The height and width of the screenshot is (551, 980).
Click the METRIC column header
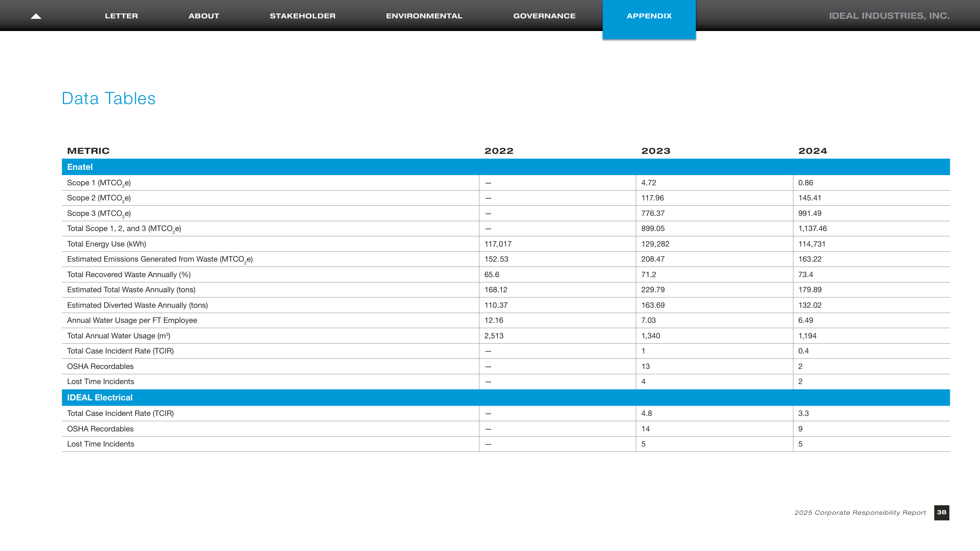click(x=88, y=151)
